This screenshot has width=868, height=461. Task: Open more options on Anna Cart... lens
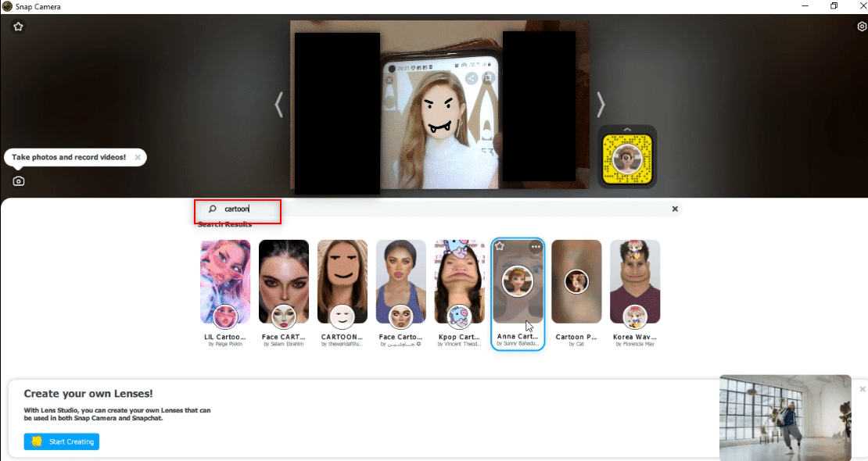coord(536,246)
